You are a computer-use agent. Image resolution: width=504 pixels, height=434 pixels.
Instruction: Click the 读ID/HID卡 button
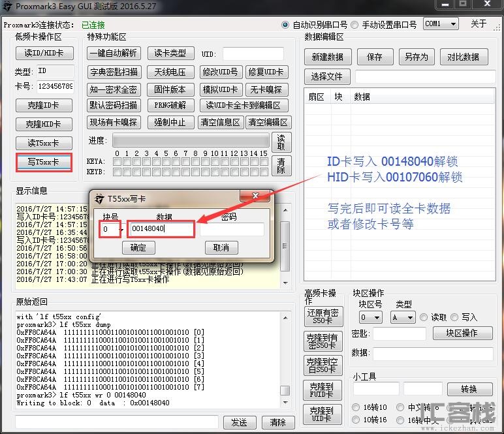pyautogui.click(x=44, y=53)
